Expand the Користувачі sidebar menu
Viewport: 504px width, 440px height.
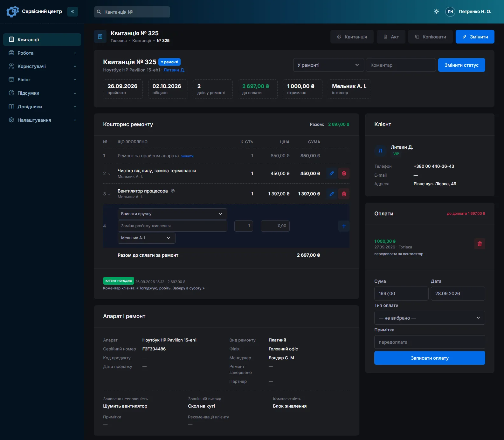(42, 66)
